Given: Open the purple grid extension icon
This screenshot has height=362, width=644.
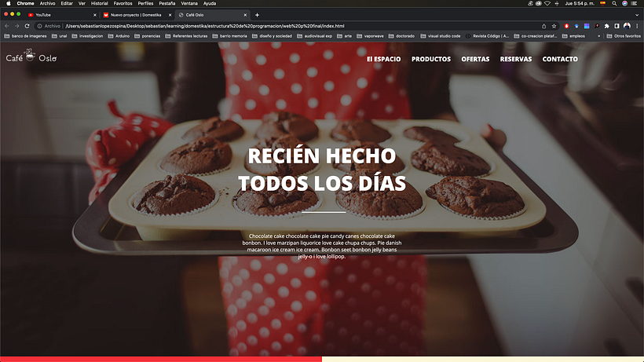Looking at the screenshot, I should (x=587, y=26).
